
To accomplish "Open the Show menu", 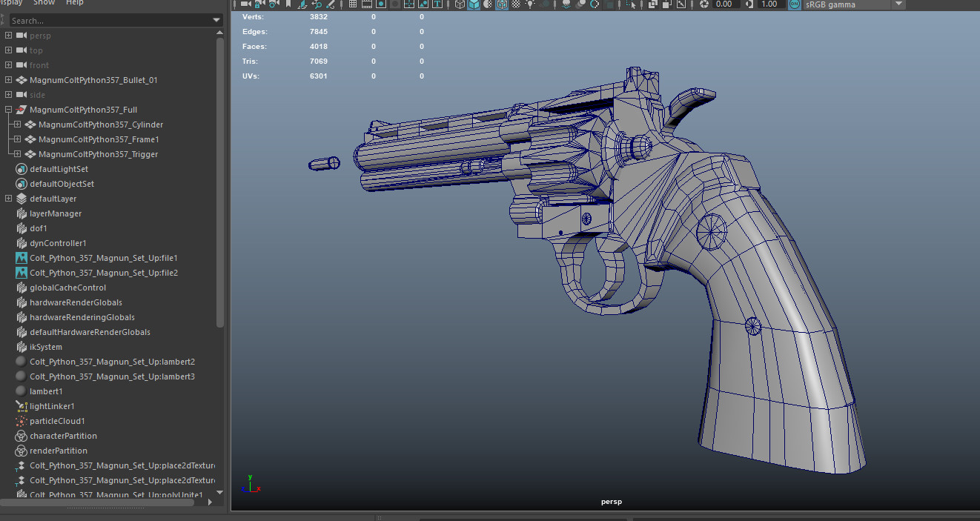I will (42, 3).
